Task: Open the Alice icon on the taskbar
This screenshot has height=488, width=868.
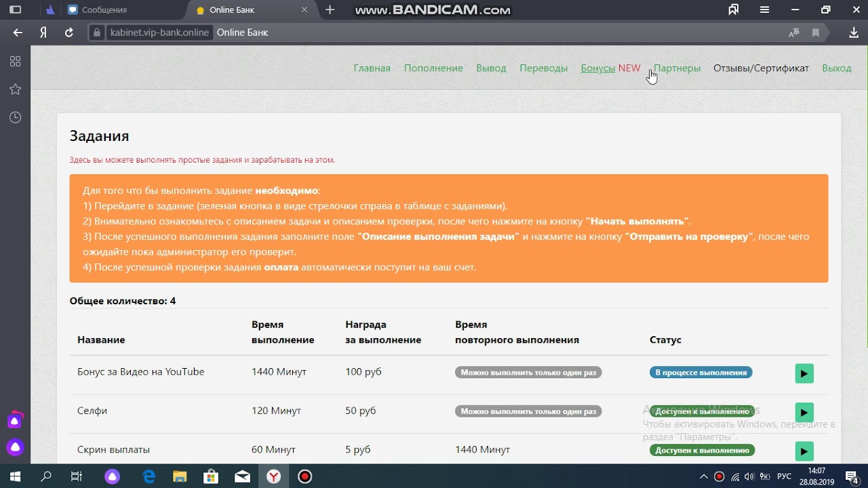Action: (x=112, y=476)
